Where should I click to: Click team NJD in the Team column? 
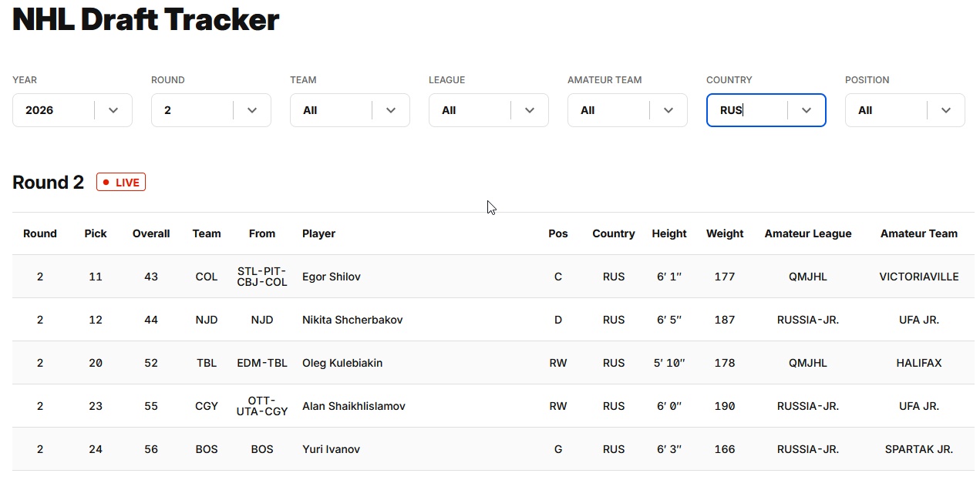[207, 320]
